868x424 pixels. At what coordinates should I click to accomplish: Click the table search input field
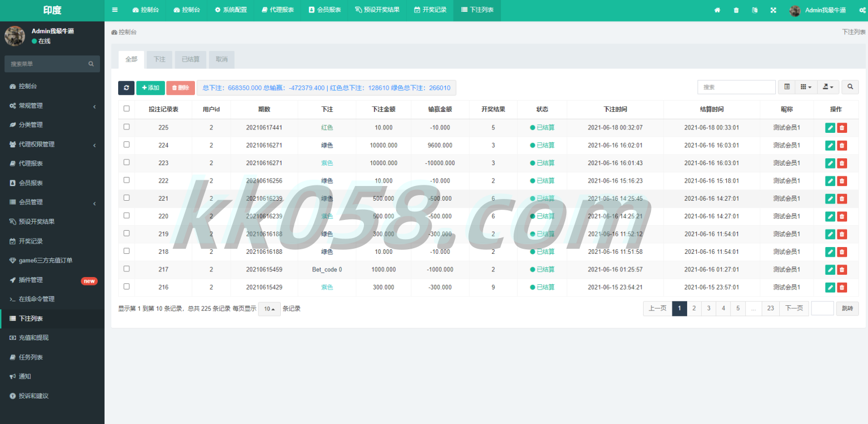pyautogui.click(x=736, y=87)
